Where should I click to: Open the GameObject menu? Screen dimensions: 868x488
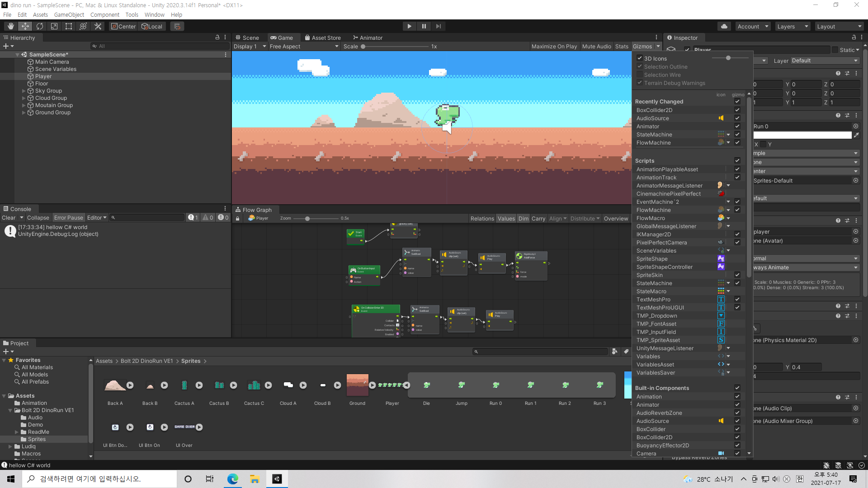(69, 14)
